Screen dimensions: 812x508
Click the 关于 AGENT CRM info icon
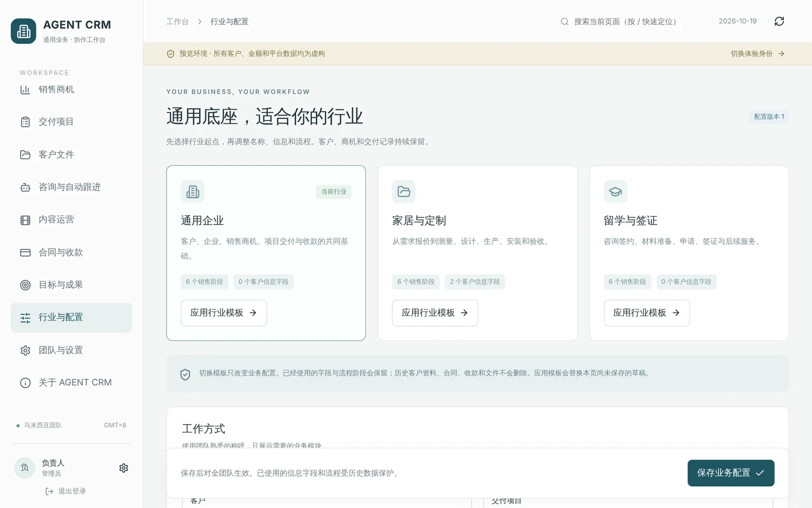tap(25, 383)
